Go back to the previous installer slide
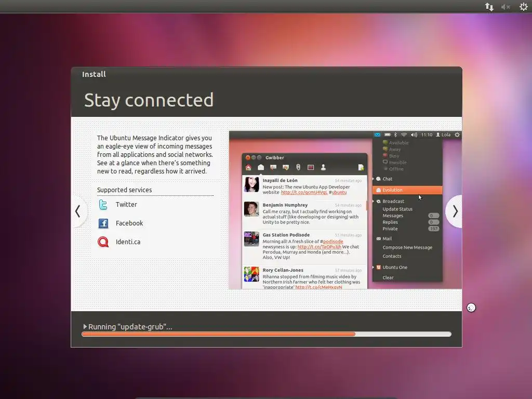Viewport: 532px width, 399px height. click(78, 211)
